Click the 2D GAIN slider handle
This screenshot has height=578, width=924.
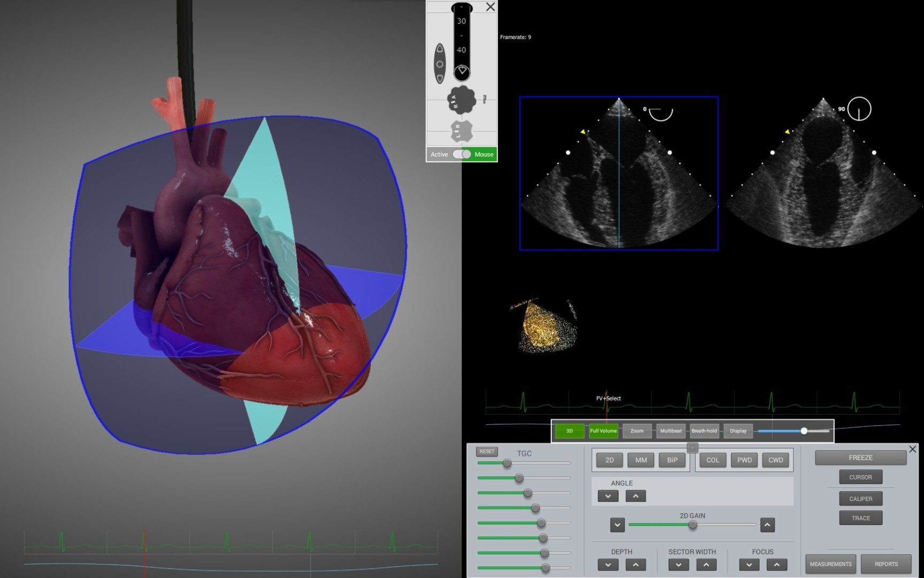(692, 525)
